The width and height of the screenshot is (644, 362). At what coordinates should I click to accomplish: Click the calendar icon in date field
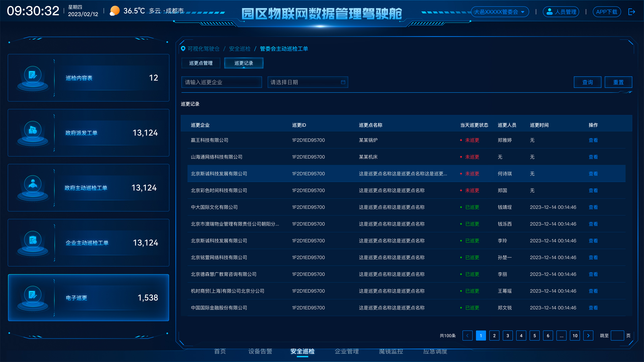(x=343, y=82)
